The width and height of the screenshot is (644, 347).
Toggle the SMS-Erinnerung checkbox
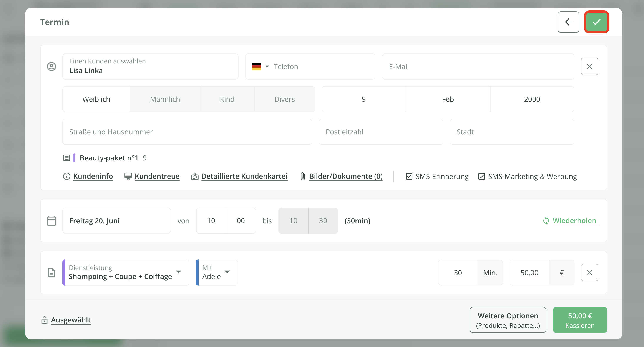409,176
